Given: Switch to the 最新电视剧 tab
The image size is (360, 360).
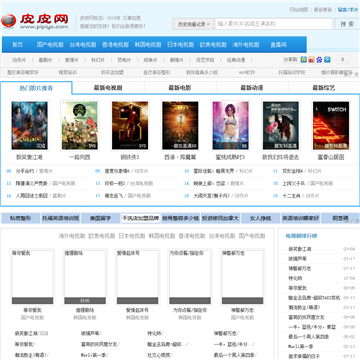Looking at the screenshot, I should tap(108, 88).
